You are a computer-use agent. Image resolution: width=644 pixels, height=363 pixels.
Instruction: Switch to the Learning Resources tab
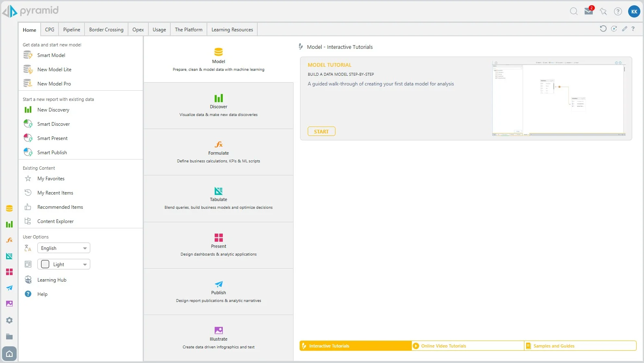pyautogui.click(x=232, y=29)
